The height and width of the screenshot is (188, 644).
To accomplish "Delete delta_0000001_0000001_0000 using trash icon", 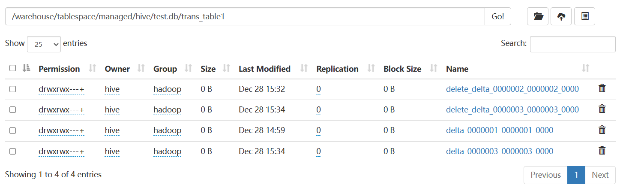I will coord(602,130).
